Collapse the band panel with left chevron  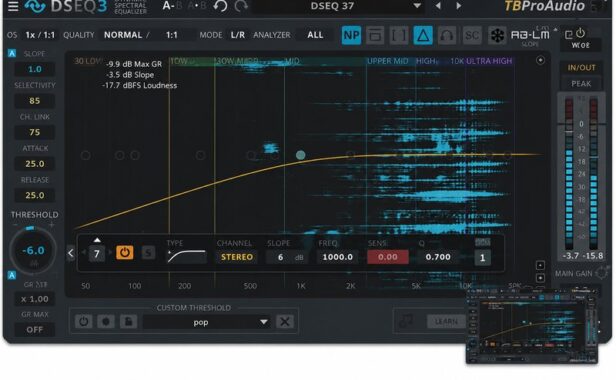click(x=71, y=253)
